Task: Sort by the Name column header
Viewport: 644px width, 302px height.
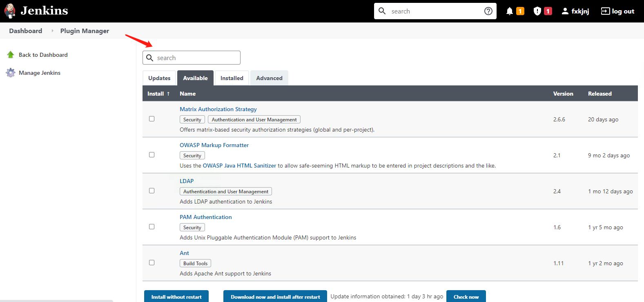Action: 187,94
